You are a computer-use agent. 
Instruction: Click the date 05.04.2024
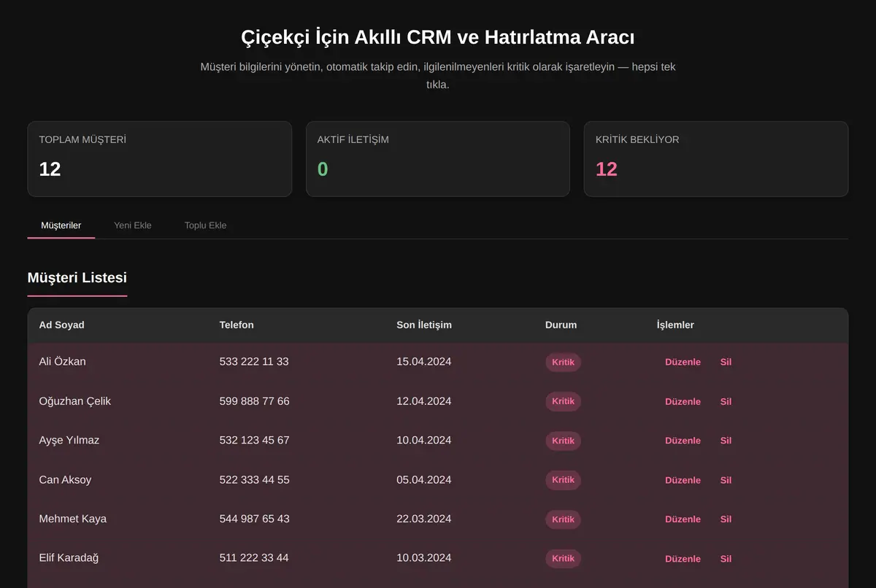(x=423, y=480)
